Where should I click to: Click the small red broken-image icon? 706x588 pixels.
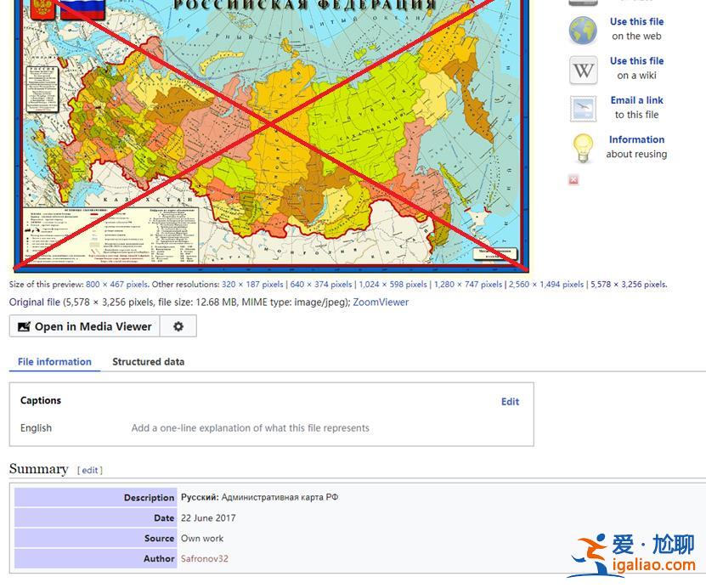tap(573, 180)
